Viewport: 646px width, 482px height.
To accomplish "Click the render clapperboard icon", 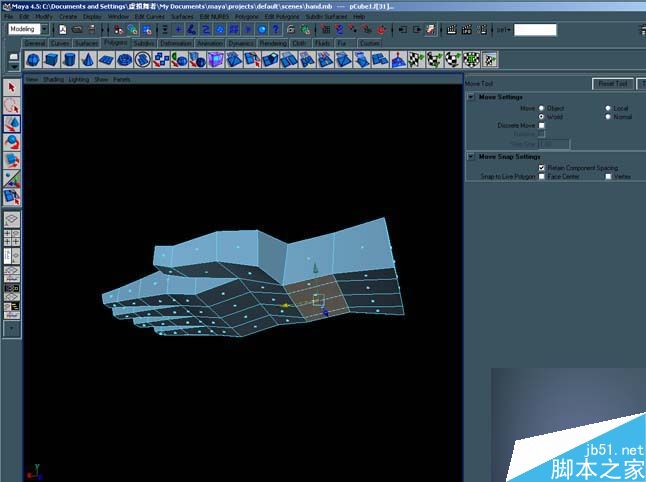I will [x=452, y=29].
